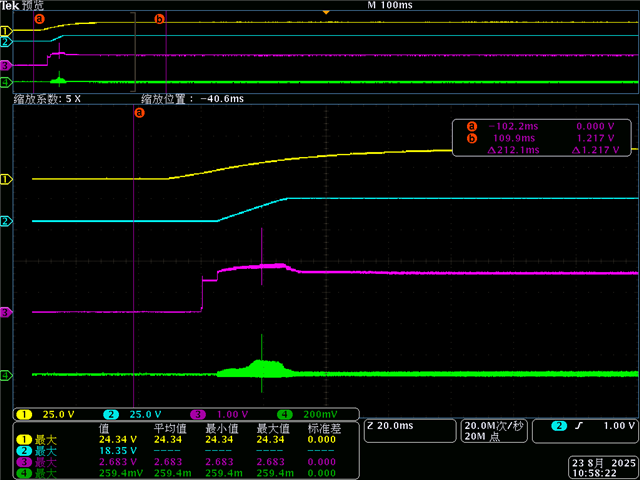640x480 pixels.
Task: Click the Tek 预览 acquisition status label
Action: [x=22, y=6]
